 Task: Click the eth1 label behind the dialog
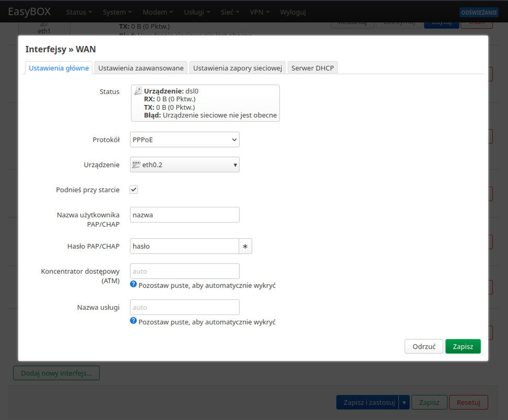(x=44, y=31)
